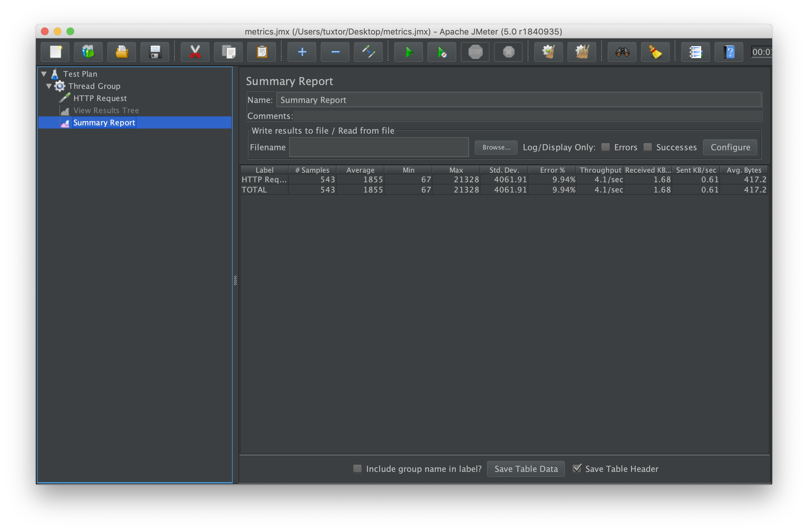Viewport: 808px width, 532px height.
Task: Click the blue Help question mark icon
Action: 728,52
